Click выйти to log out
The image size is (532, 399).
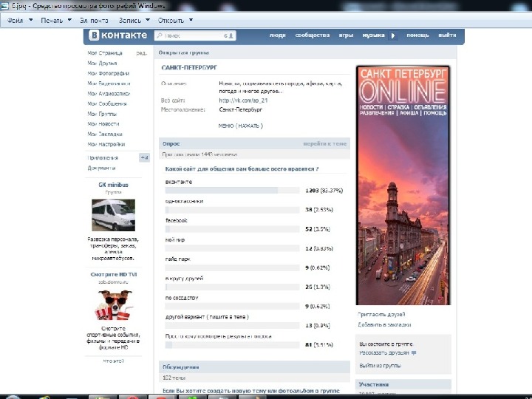point(447,35)
